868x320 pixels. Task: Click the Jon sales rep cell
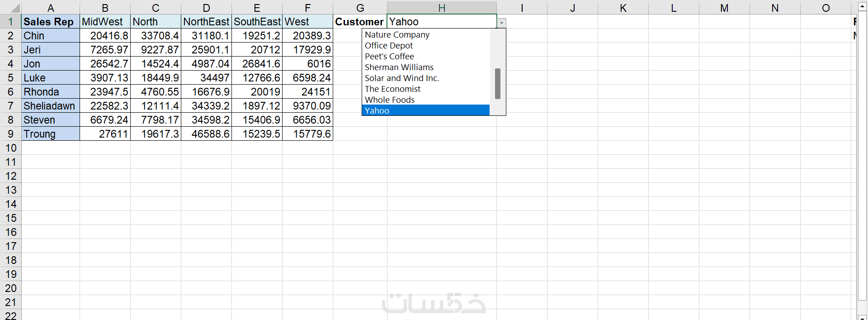point(51,64)
